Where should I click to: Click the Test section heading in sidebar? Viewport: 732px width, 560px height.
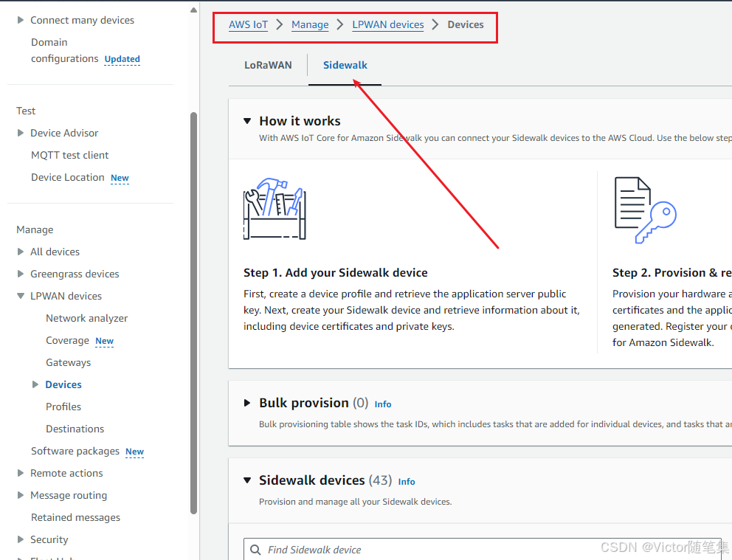click(x=26, y=111)
